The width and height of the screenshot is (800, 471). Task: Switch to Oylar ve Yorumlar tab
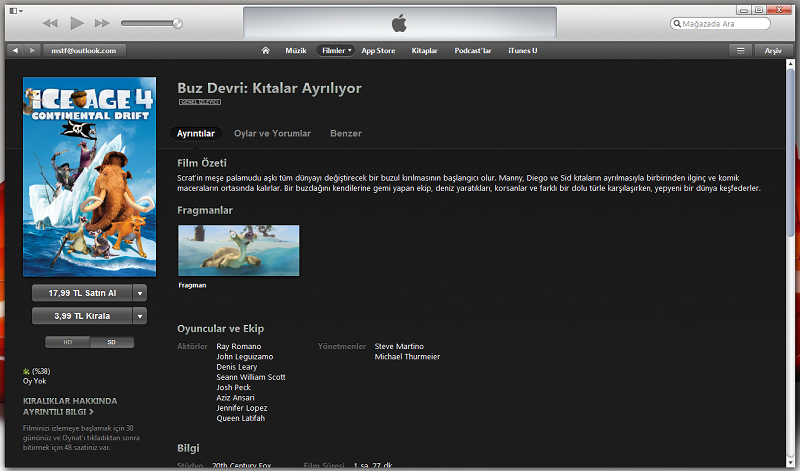coord(272,134)
